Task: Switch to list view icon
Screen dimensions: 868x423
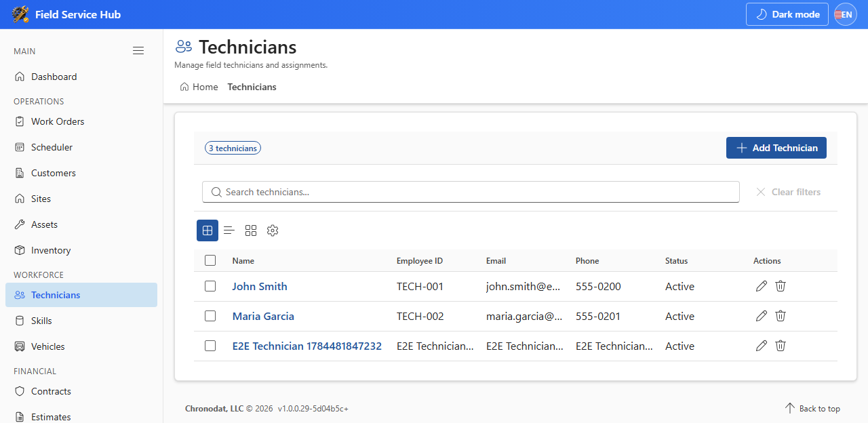Action: 229,230
